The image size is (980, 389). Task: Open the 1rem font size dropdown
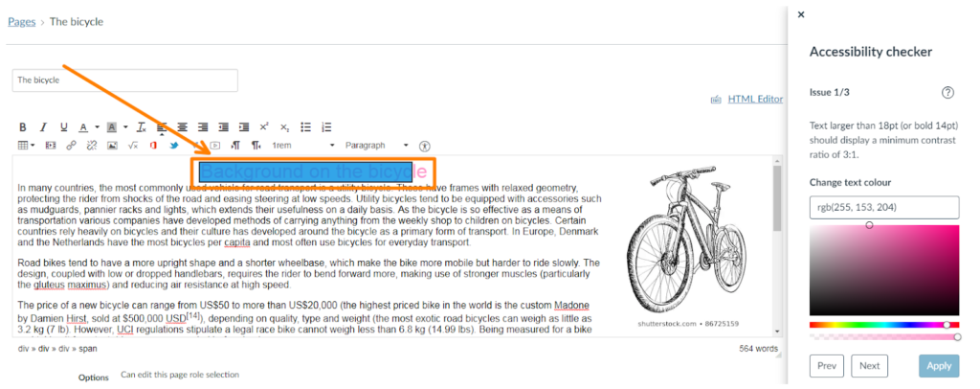pos(303,145)
